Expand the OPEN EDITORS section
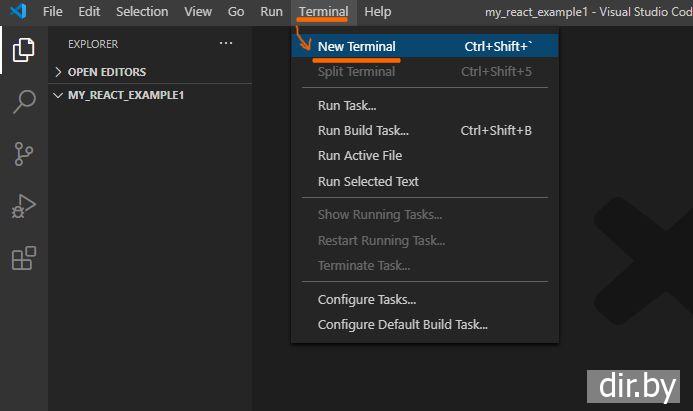The image size is (693, 411). pos(106,72)
